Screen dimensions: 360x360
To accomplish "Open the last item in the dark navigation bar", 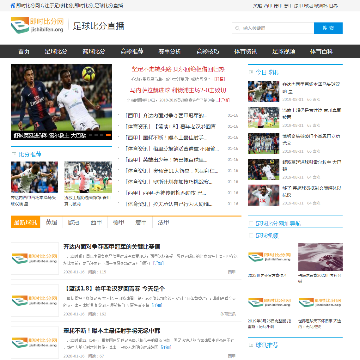I will pos(321,51).
